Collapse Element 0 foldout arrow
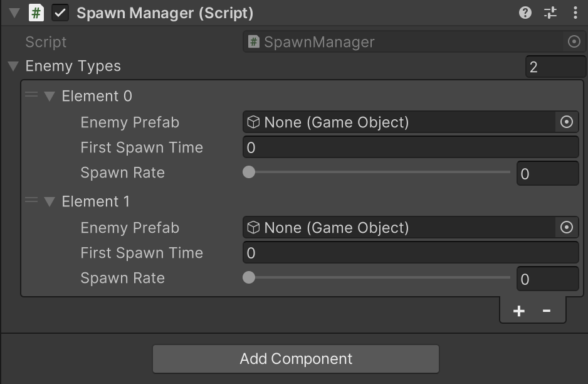Viewport: 588px width, 384px height. point(50,97)
